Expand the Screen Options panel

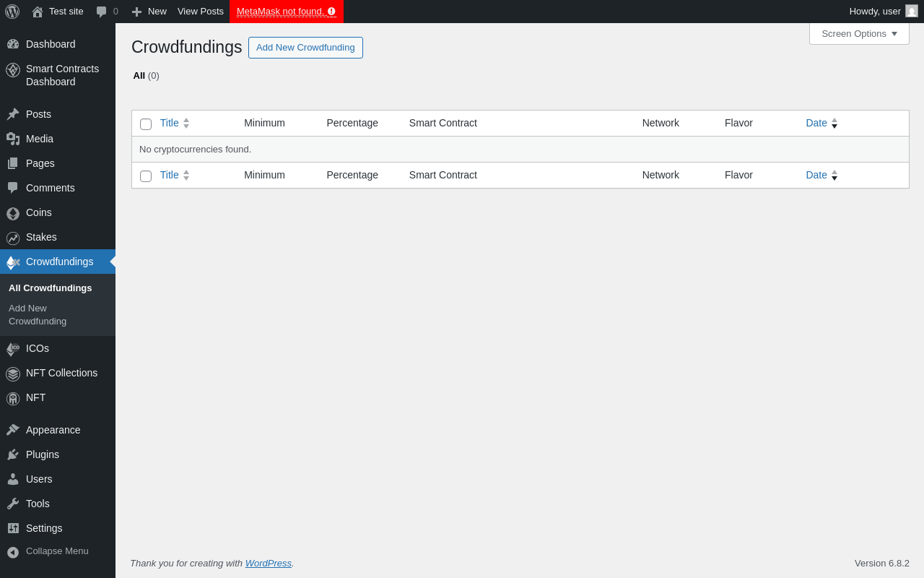point(859,33)
